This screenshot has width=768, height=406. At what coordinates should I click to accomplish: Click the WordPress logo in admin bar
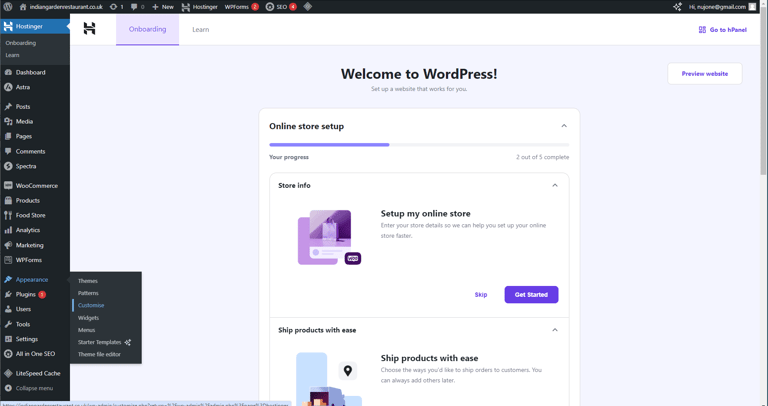point(8,7)
